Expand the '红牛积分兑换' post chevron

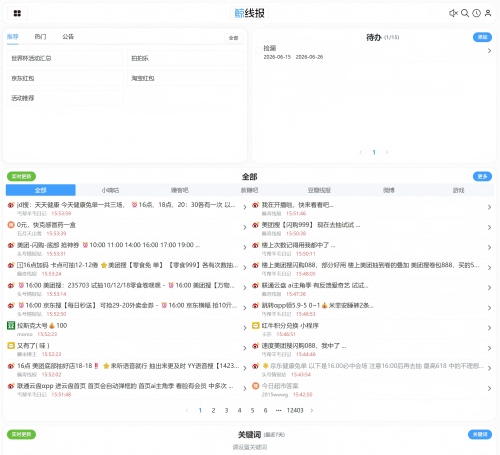tap(489, 328)
